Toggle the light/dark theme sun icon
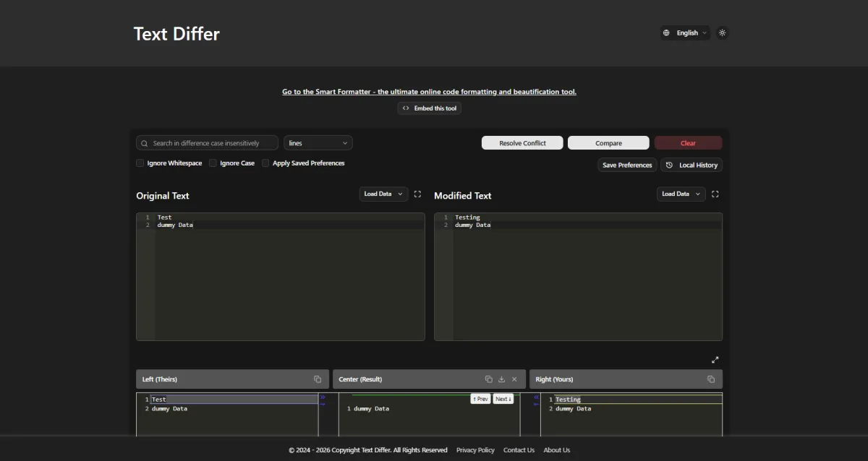868x461 pixels. [722, 33]
